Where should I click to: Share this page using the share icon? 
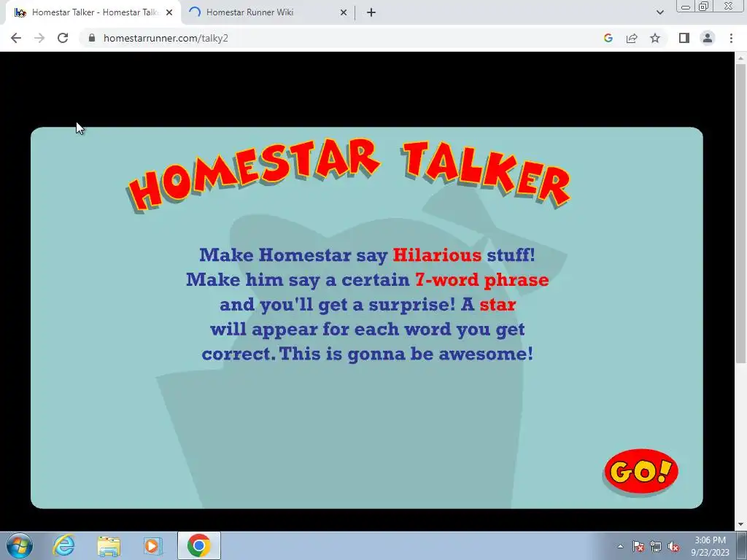click(x=632, y=38)
